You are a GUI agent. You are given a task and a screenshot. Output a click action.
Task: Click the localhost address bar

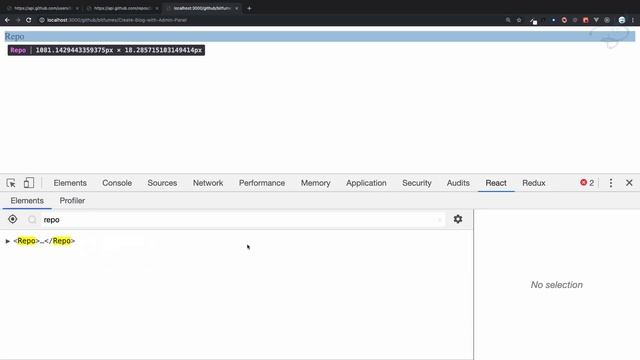coord(269,20)
